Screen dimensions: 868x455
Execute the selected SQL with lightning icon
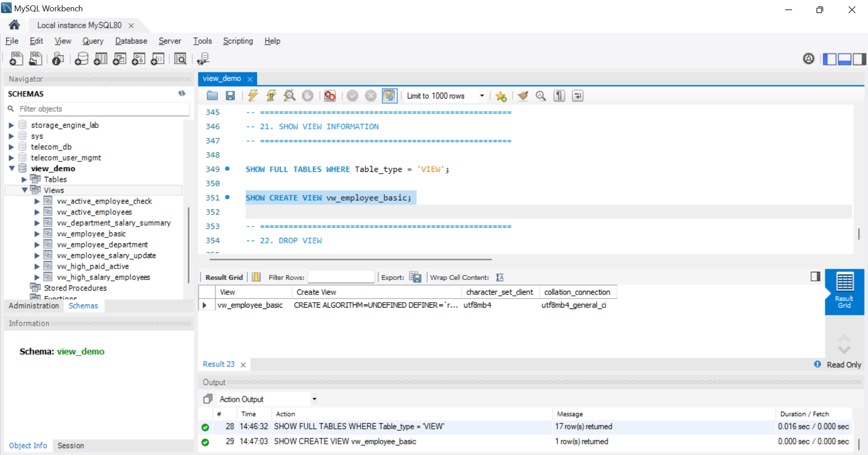[253, 96]
